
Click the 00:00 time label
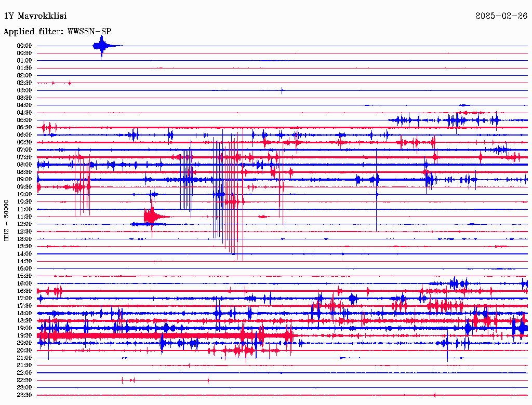[x=24, y=46]
